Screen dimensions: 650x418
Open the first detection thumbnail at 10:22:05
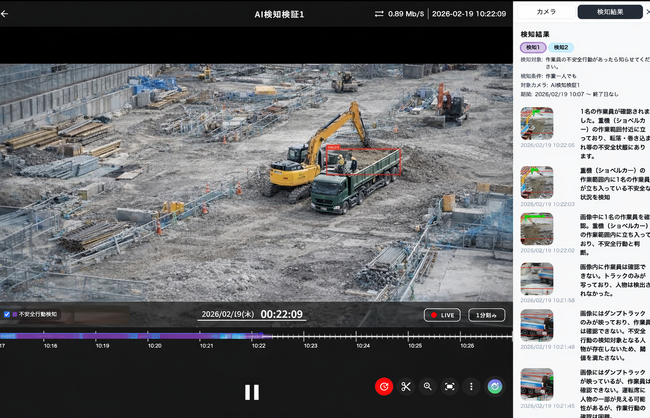(537, 123)
